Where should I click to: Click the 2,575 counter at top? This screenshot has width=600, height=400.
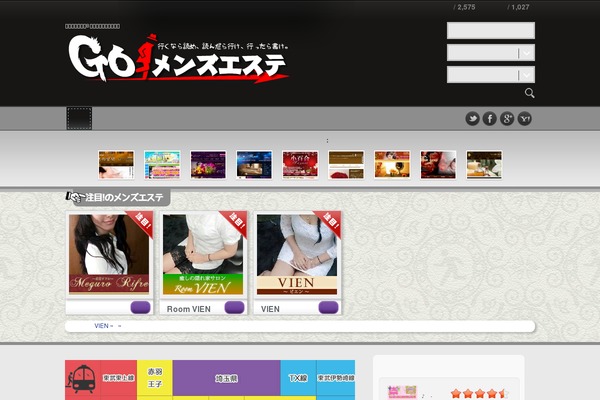click(464, 7)
